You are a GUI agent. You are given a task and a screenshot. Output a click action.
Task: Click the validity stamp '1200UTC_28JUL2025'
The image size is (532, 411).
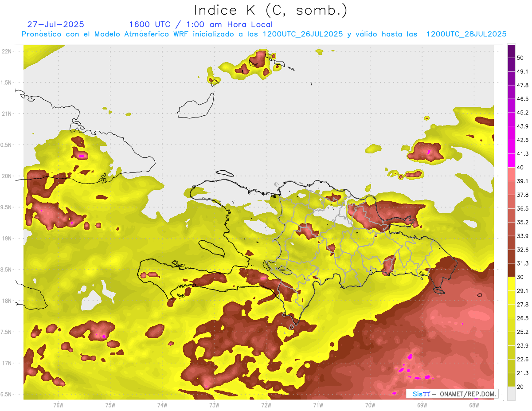pos(466,34)
